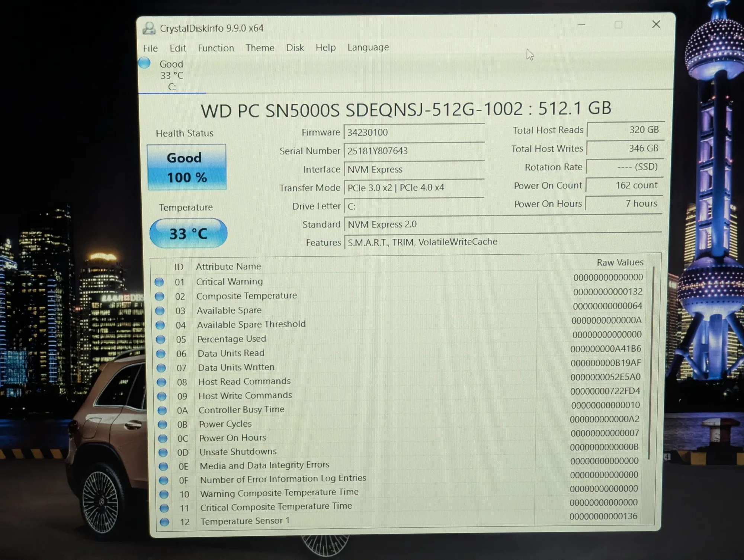This screenshot has height=560, width=744.
Task: Open the File menu
Action: tap(150, 48)
